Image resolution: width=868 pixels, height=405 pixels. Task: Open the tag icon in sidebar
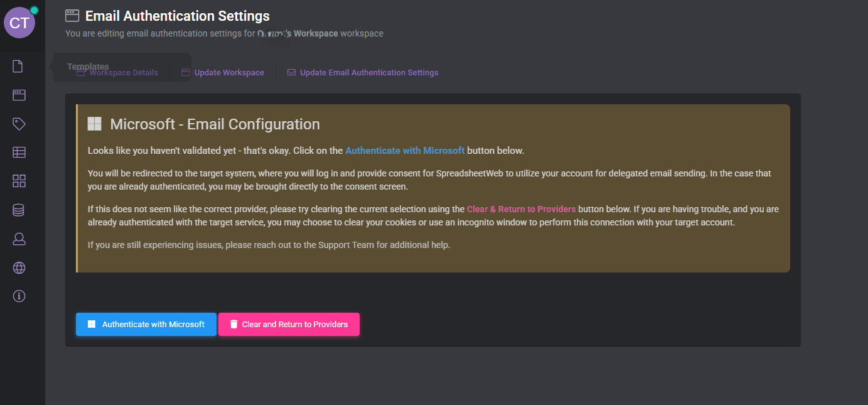pyautogui.click(x=19, y=124)
